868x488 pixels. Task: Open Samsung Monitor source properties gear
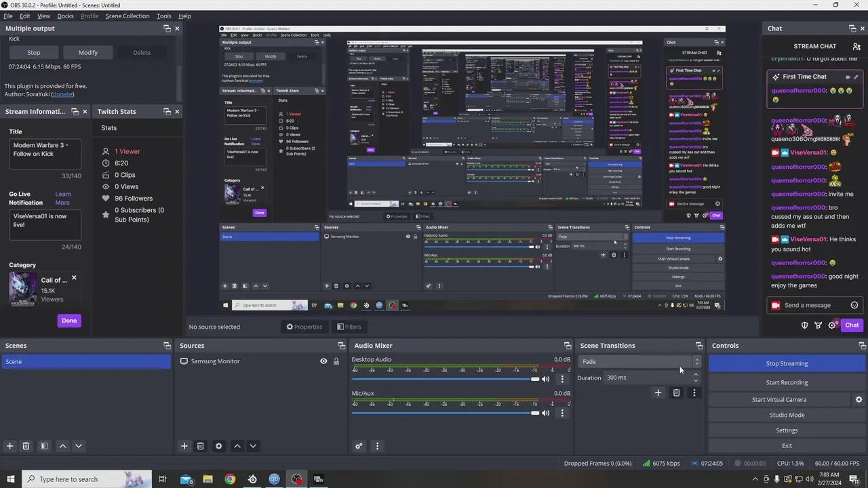point(218,446)
